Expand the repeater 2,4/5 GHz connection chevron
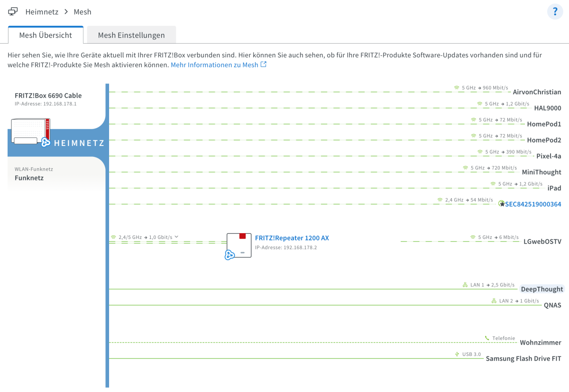Viewport: 569px width, 392px height. click(x=176, y=237)
